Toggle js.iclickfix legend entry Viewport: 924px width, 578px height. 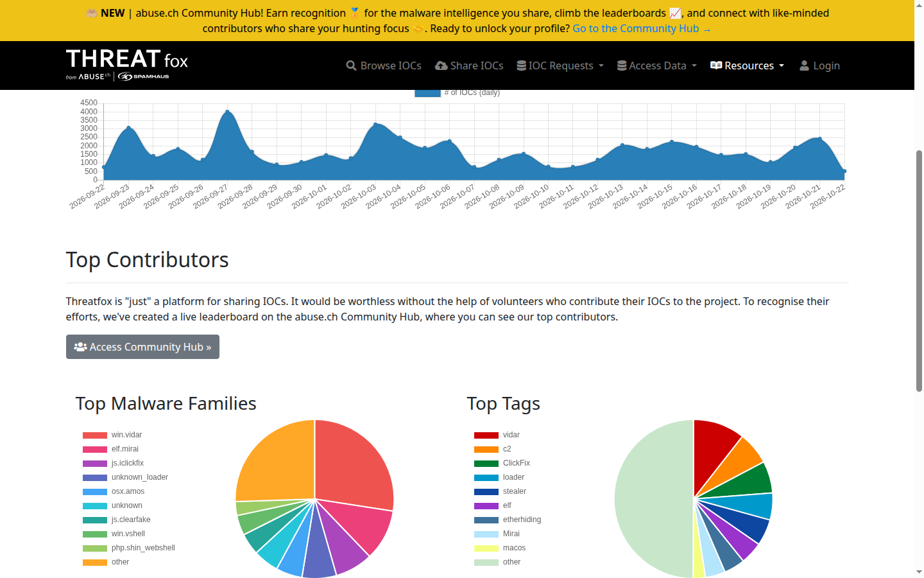coord(113,463)
